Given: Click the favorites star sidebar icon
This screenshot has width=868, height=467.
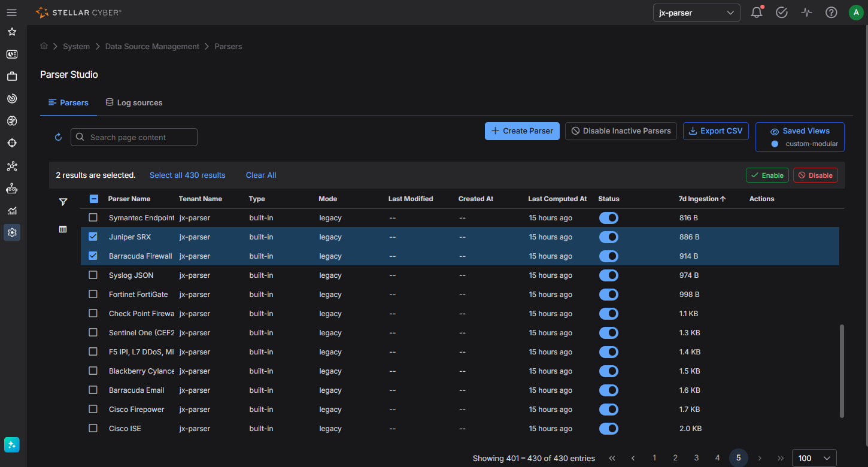Looking at the screenshot, I should coord(12,32).
